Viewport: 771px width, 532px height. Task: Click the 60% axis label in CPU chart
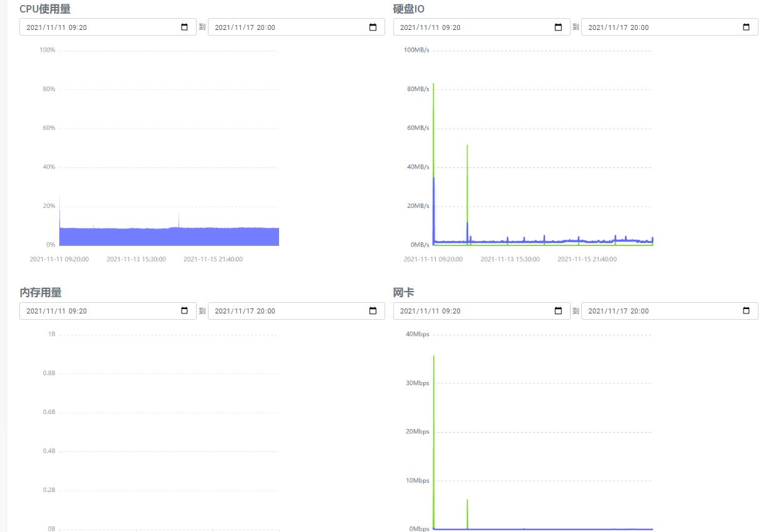49,128
